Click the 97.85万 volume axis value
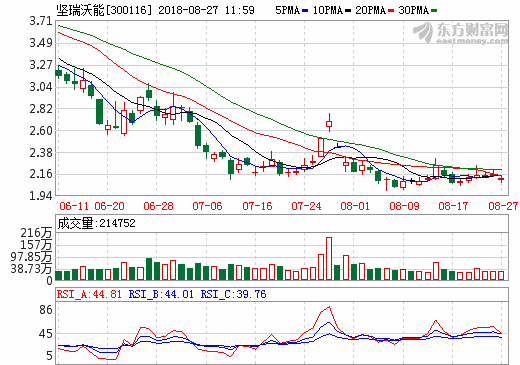 [32, 257]
